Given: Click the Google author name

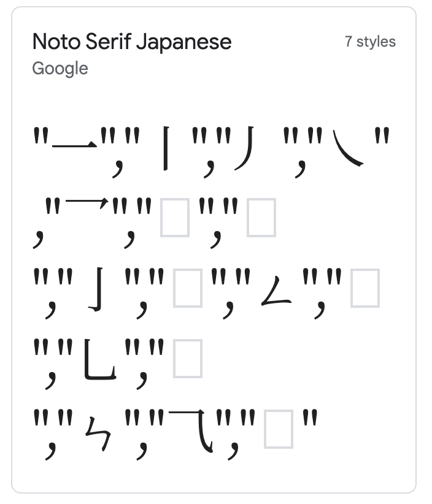Looking at the screenshot, I should coord(60,68).
